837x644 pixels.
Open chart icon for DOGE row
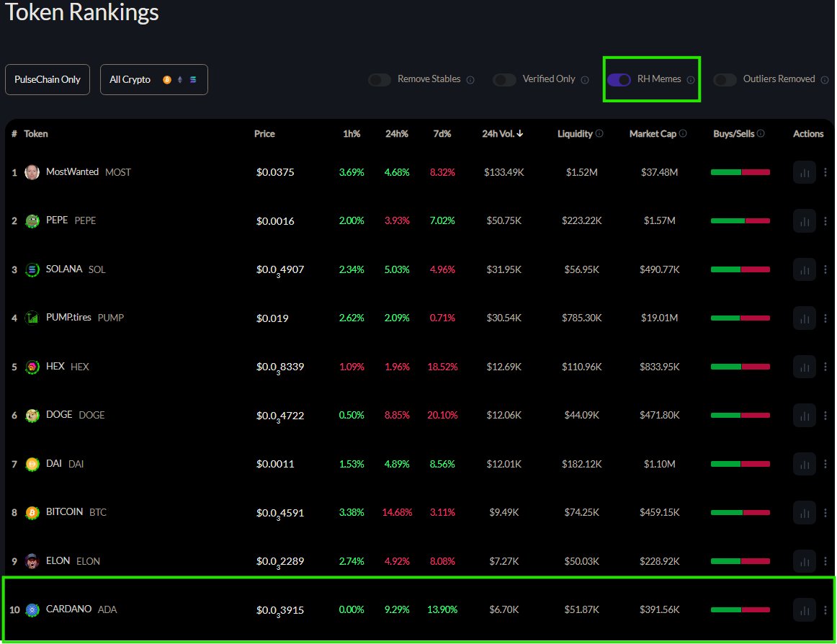coord(804,416)
